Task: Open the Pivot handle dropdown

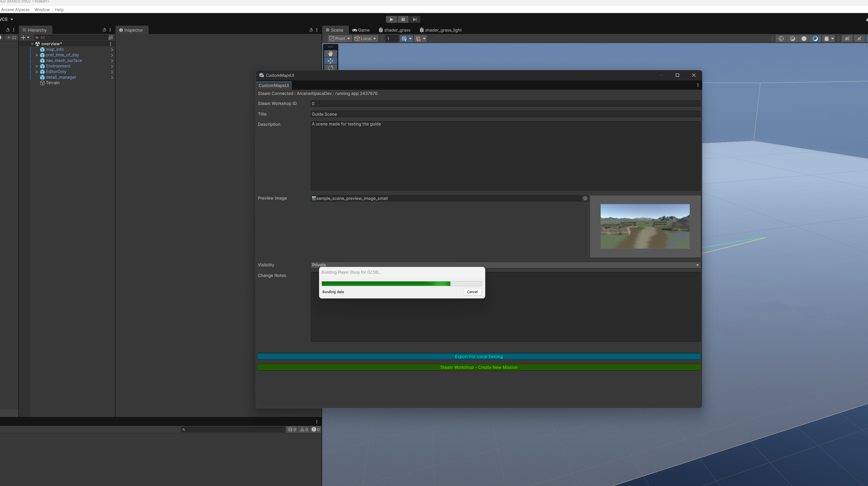Action: [x=340, y=39]
